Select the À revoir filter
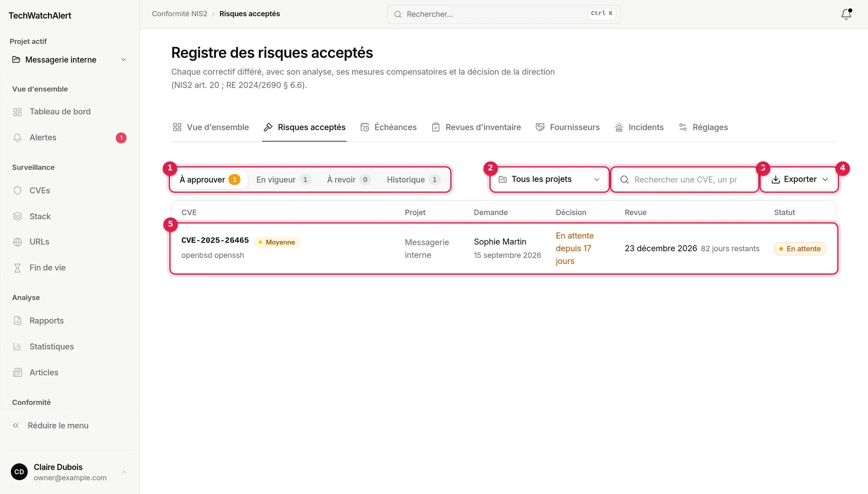Screen dimensions: 868x494 click(x=349, y=179)
